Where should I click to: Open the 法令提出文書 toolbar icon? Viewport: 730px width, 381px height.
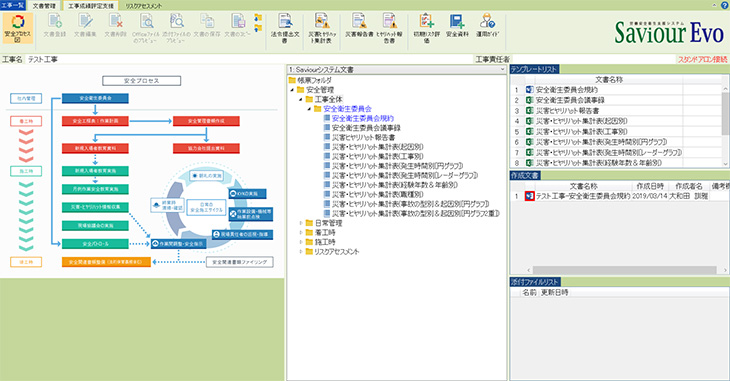click(x=285, y=28)
